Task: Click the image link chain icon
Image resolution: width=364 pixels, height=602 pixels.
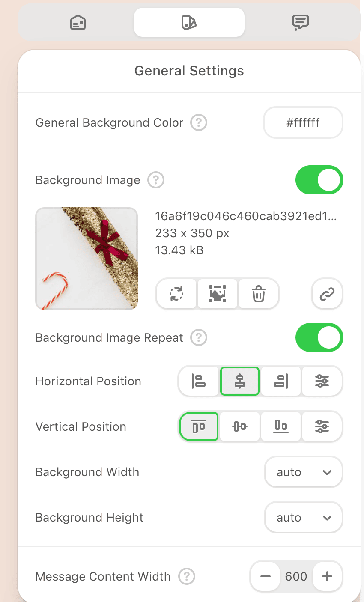Action: coord(327,294)
